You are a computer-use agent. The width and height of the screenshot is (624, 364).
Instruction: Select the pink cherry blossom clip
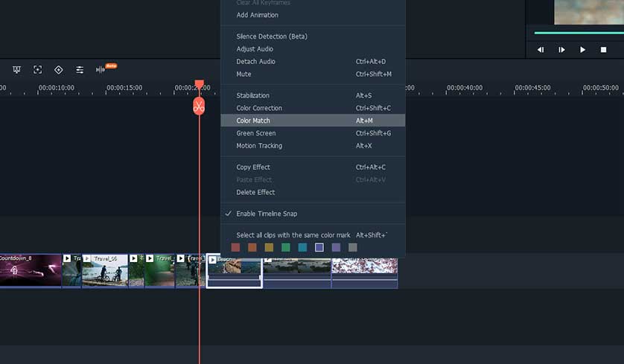pos(365,272)
